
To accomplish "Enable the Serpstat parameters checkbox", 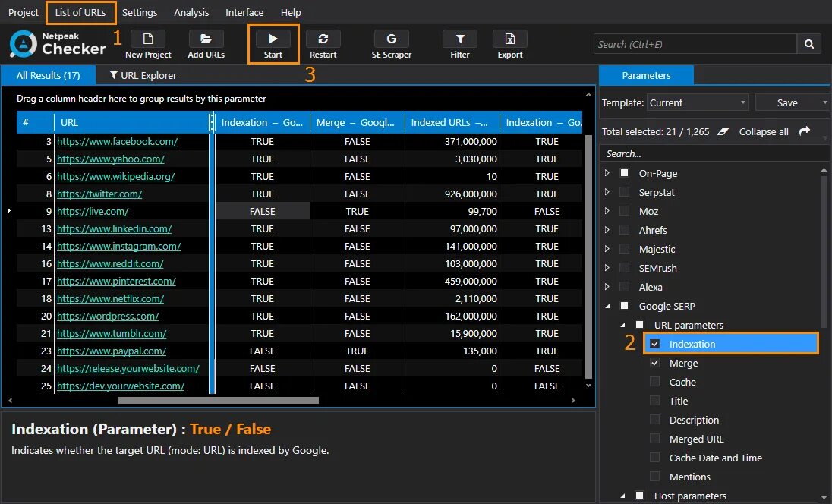I will click(625, 192).
